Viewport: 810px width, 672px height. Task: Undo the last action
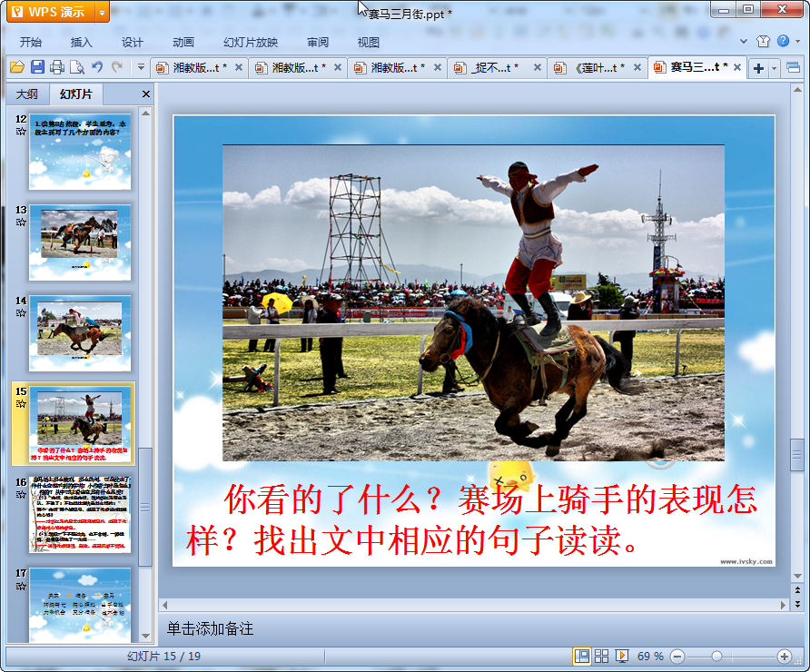(97, 67)
